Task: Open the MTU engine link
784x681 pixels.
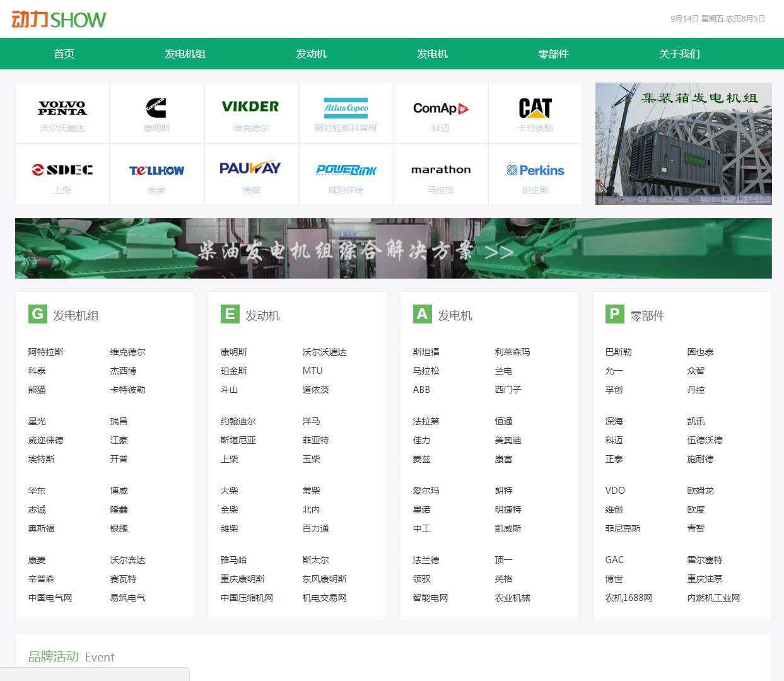Action: (x=313, y=371)
